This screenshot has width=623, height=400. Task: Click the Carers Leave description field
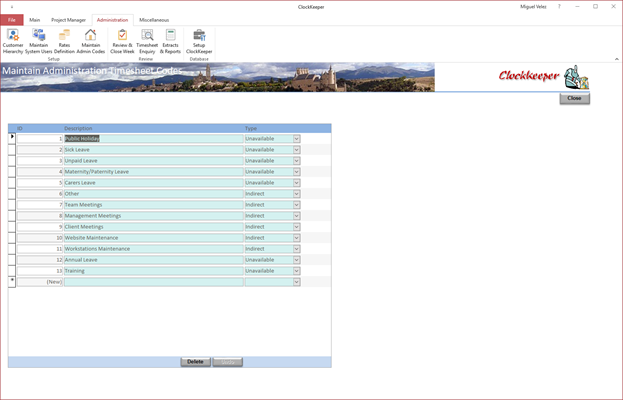click(x=154, y=183)
